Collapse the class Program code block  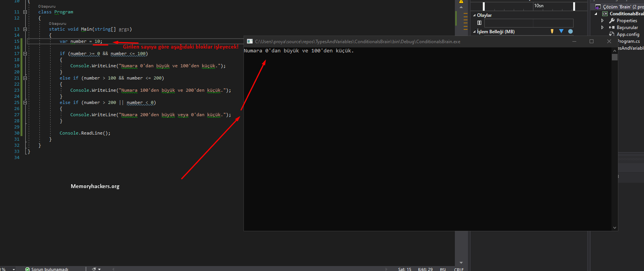coord(25,12)
